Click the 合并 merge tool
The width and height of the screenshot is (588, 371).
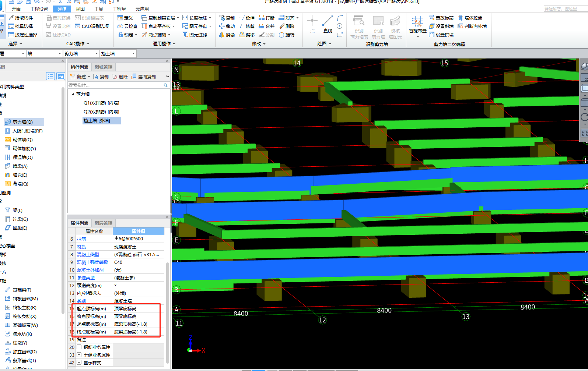266,26
